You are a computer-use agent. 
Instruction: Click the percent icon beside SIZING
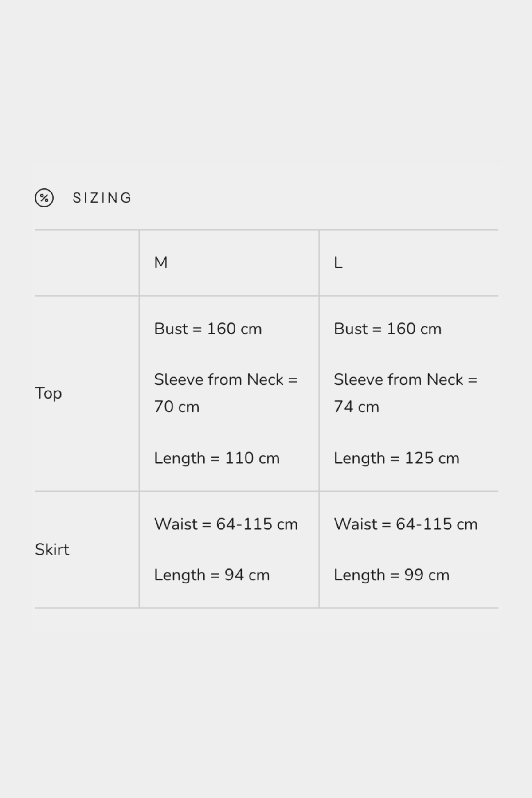(44, 198)
